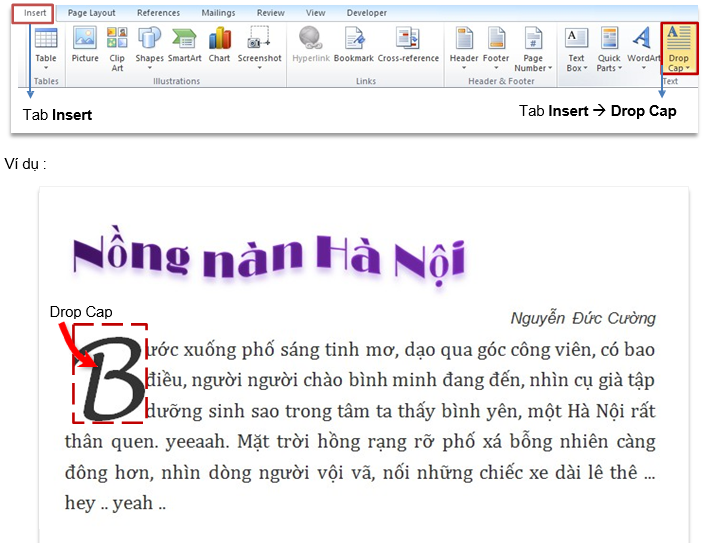Switch to the Page Layout tab
This screenshot has width=709, height=543.
92,13
